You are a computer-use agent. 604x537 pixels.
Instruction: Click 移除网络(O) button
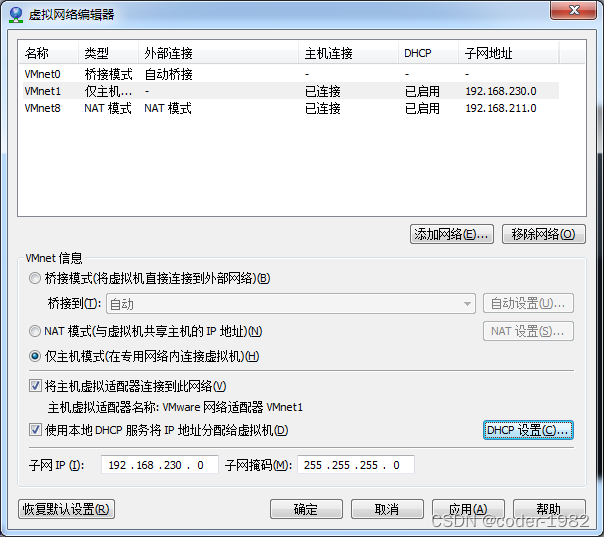(544, 234)
